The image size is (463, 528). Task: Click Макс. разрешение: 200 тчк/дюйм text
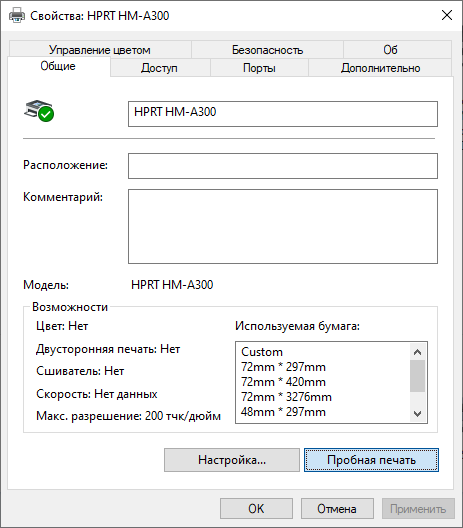pyautogui.click(x=128, y=416)
